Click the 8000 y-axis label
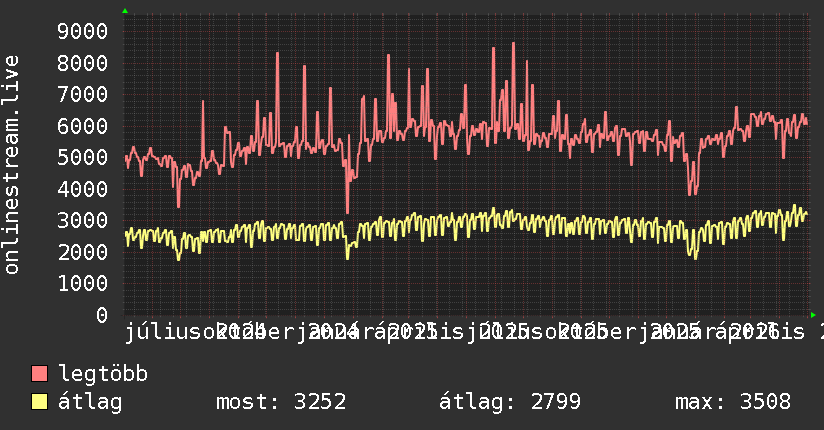 pyautogui.click(x=83, y=63)
